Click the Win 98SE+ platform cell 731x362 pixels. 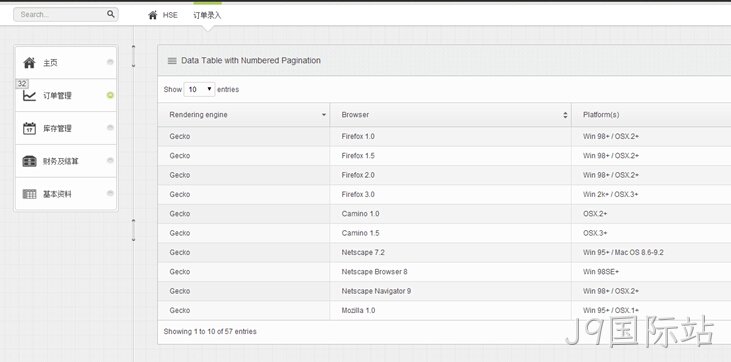(651, 272)
